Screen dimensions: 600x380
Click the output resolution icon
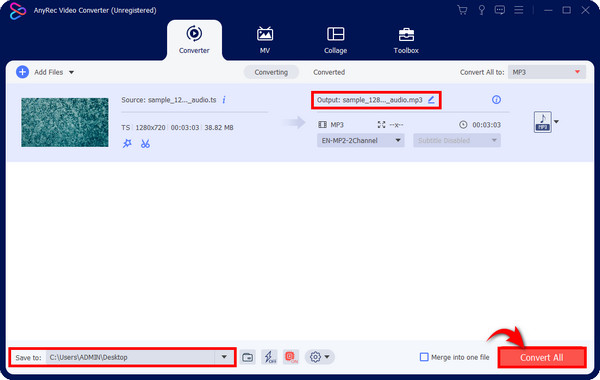coord(381,125)
